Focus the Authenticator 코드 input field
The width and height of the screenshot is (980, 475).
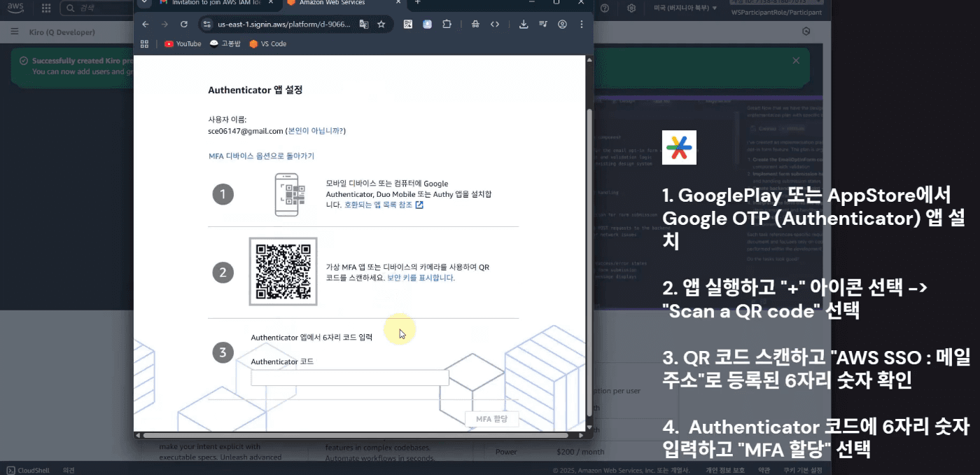[349, 378]
